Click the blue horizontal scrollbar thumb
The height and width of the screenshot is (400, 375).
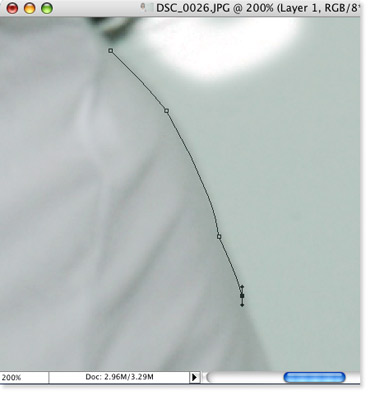[x=314, y=377]
